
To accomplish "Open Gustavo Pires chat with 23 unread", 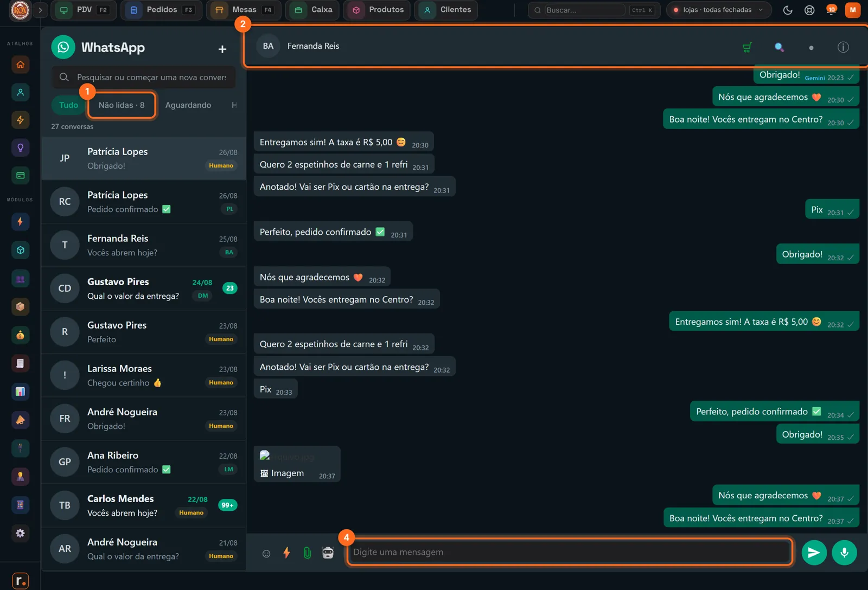I will point(144,288).
